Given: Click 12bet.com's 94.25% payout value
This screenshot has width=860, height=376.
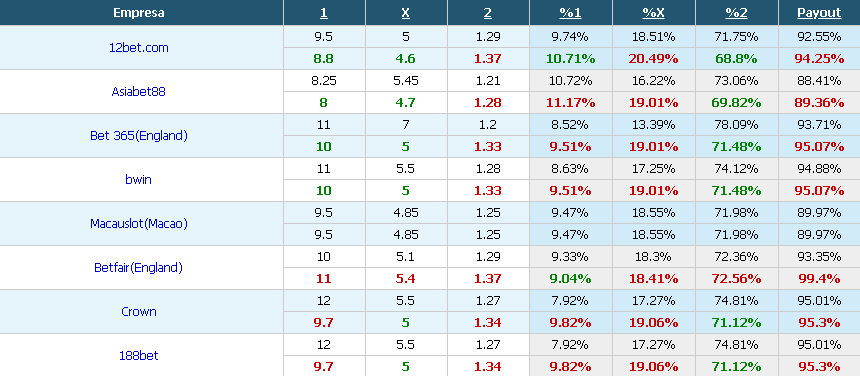Looking at the screenshot, I should tap(819, 59).
